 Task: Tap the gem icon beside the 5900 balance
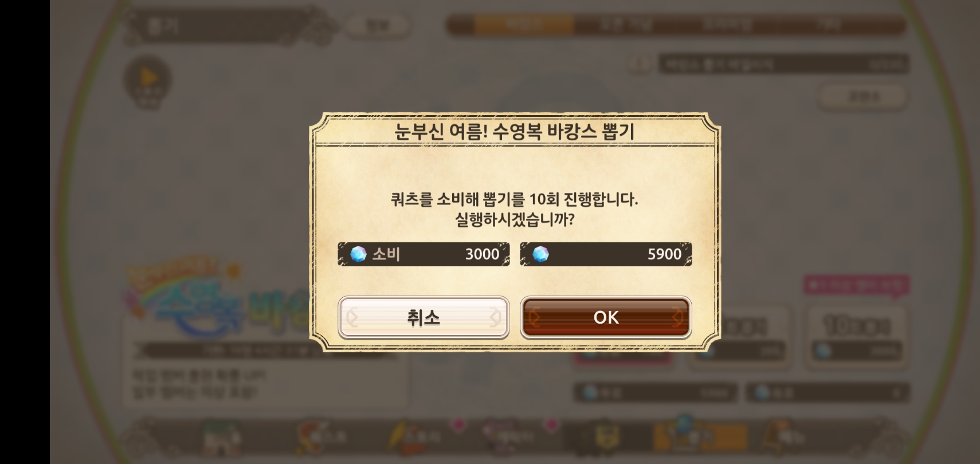[x=540, y=254]
